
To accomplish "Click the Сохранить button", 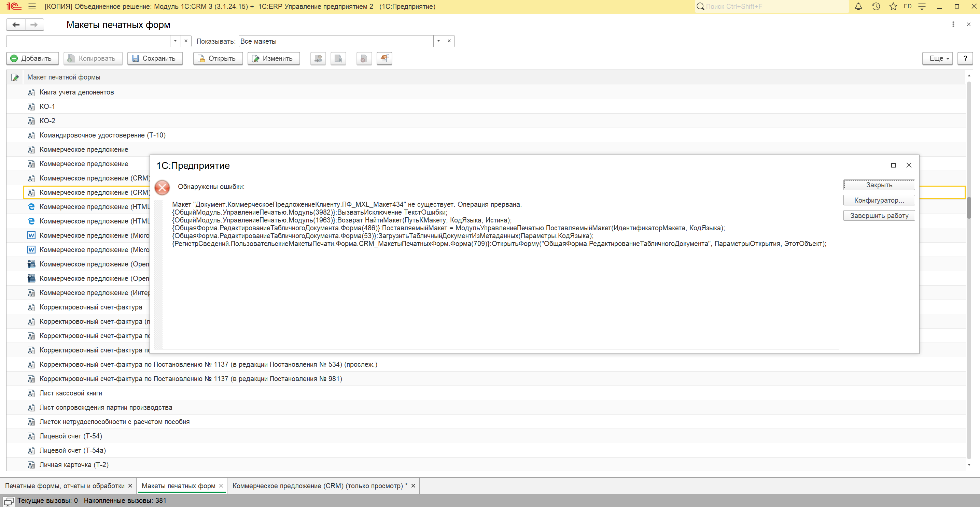I will pos(155,59).
